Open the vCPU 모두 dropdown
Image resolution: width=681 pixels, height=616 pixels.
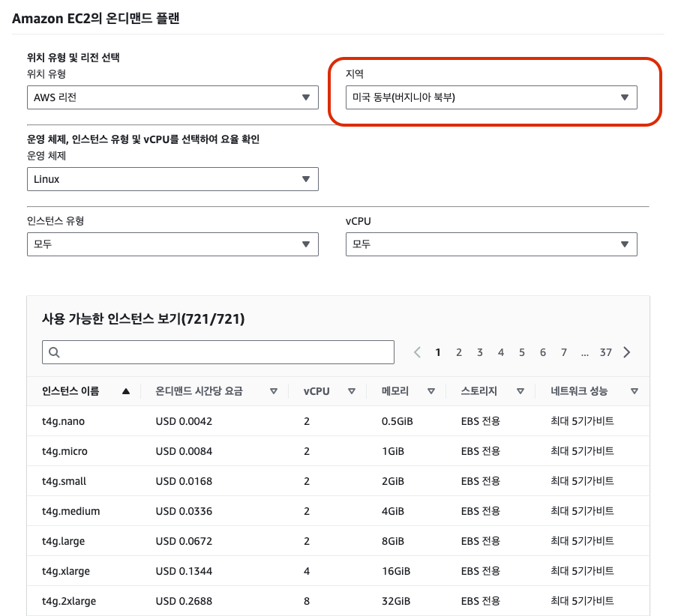(491, 244)
